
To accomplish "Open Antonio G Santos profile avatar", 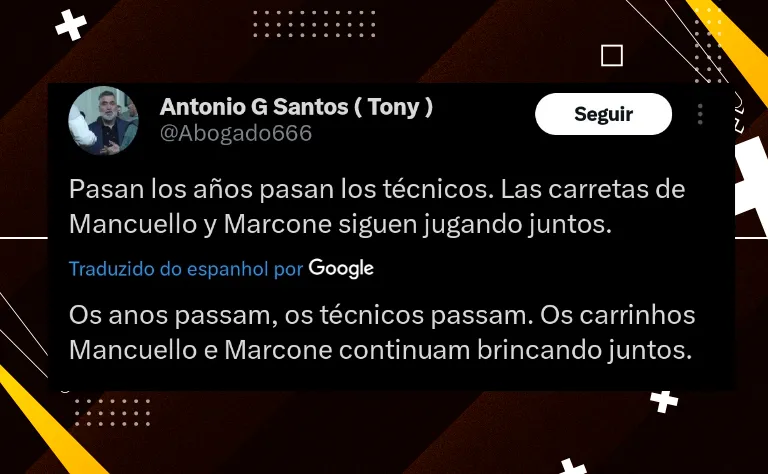I will [x=103, y=120].
